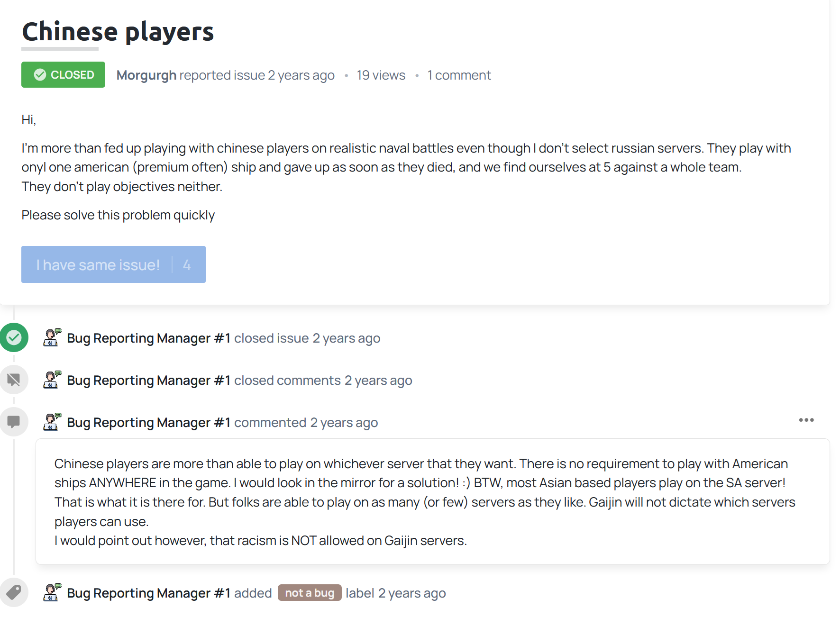Viewport: 840px width, 617px height.
Task: Click 'Bug Reporting Manager #1' on commented entry
Action: click(148, 423)
